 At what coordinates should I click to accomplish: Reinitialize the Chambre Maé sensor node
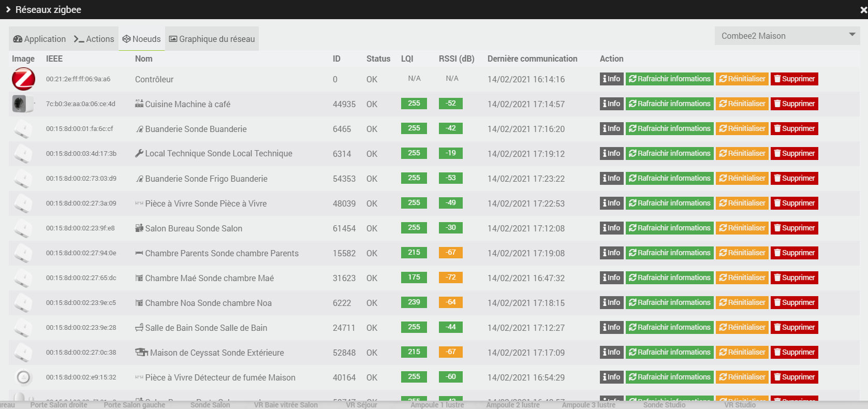[742, 277]
